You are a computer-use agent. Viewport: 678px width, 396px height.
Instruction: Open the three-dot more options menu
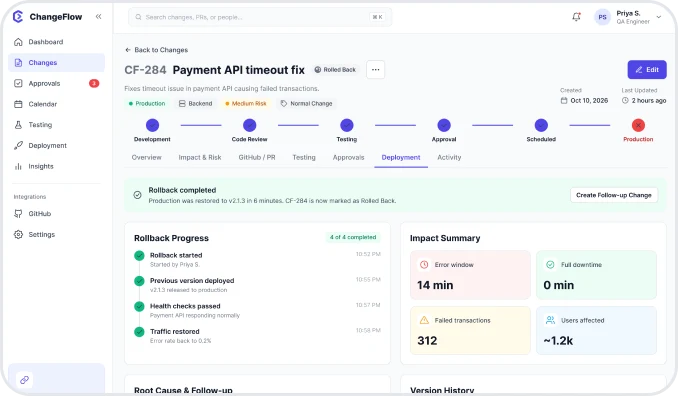(375, 70)
